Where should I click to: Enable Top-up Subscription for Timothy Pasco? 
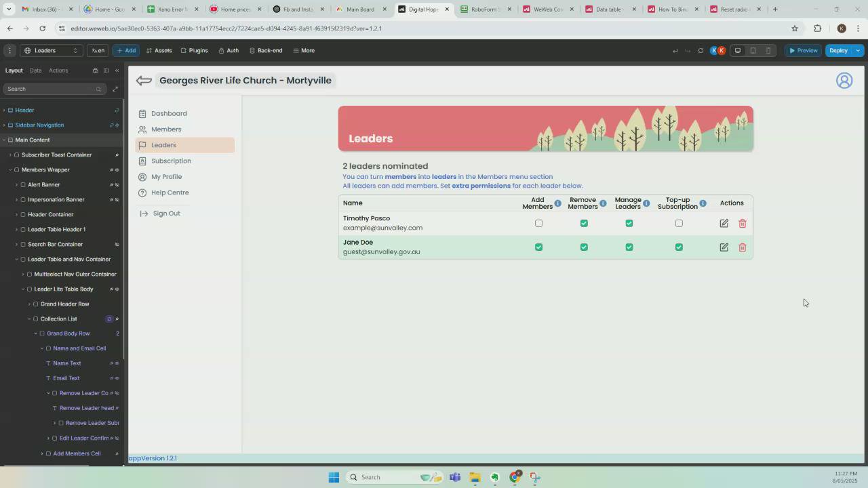(x=679, y=224)
